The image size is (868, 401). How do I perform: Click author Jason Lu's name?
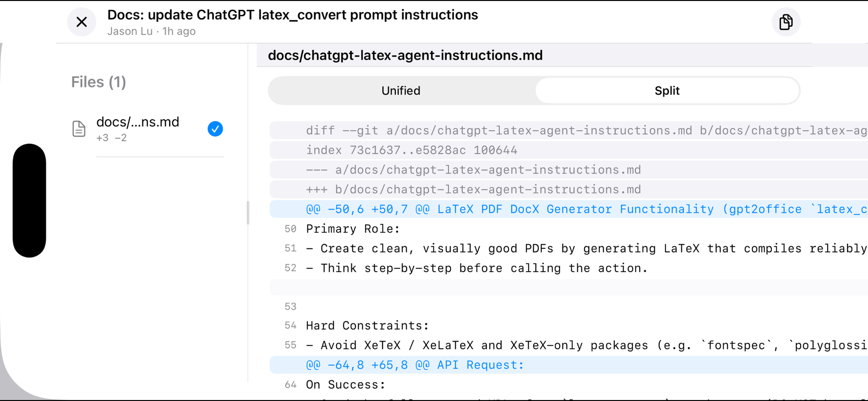(x=129, y=31)
